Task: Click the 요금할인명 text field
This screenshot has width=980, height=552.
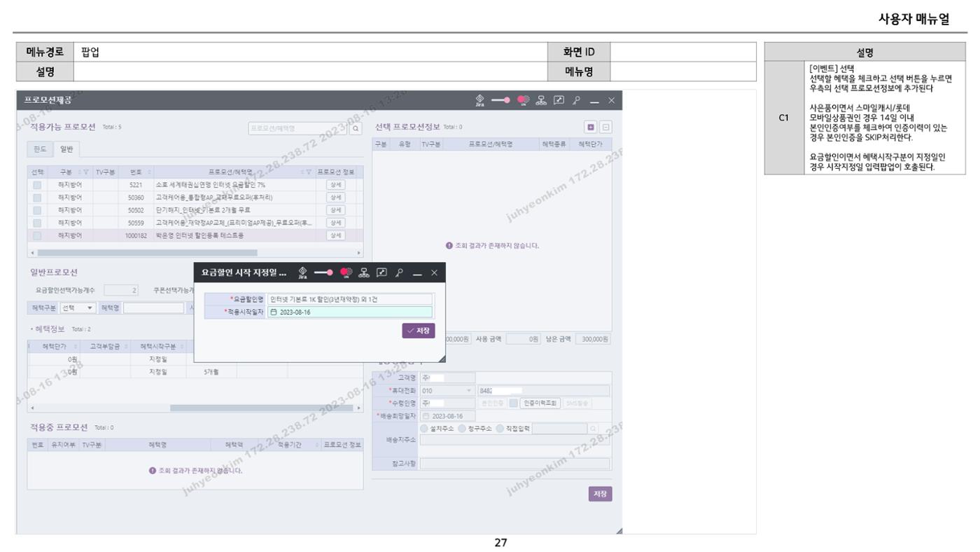Action: tap(351, 299)
